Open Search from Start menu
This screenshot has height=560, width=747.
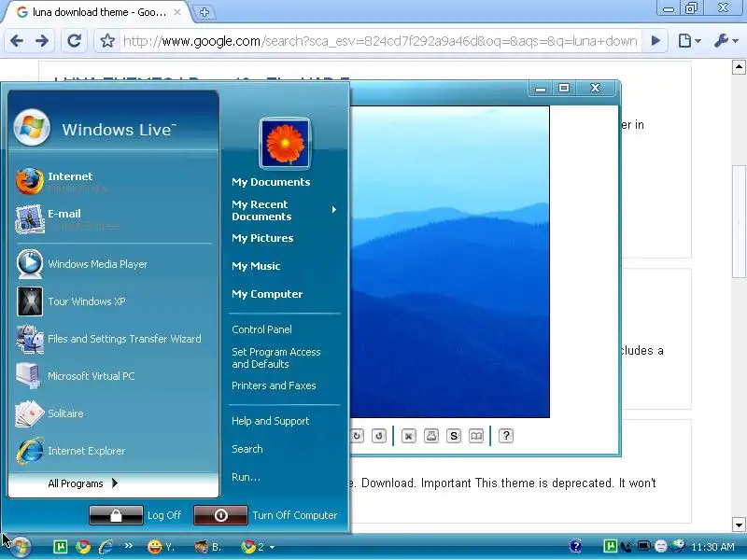(x=247, y=449)
